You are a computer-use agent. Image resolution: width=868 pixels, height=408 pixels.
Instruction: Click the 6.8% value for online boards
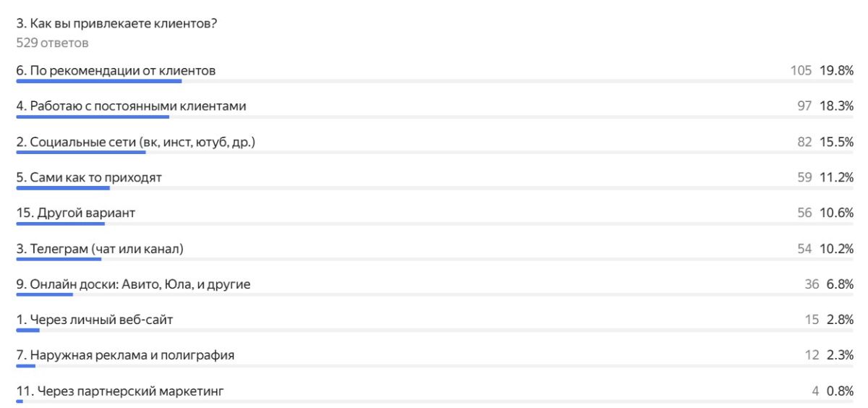click(x=840, y=284)
